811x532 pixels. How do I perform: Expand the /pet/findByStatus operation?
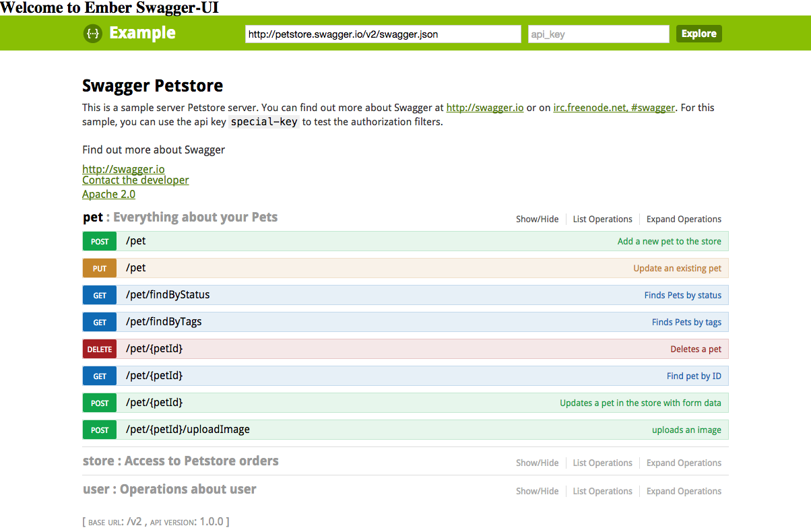pos(168,295)
